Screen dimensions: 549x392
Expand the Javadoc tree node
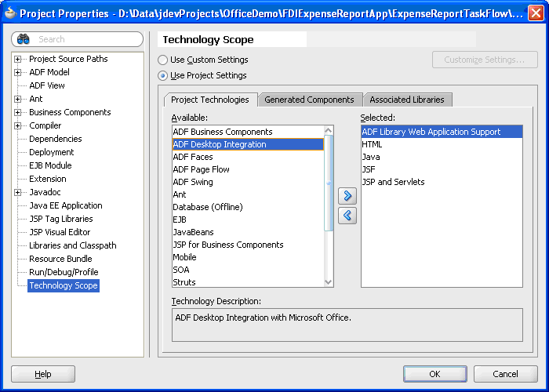17,192
